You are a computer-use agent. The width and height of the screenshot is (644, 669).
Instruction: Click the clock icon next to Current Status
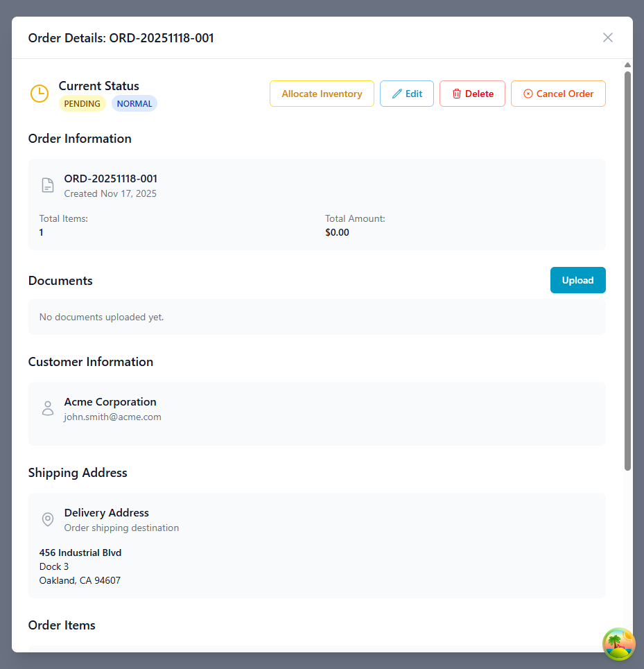pos(40,93)
